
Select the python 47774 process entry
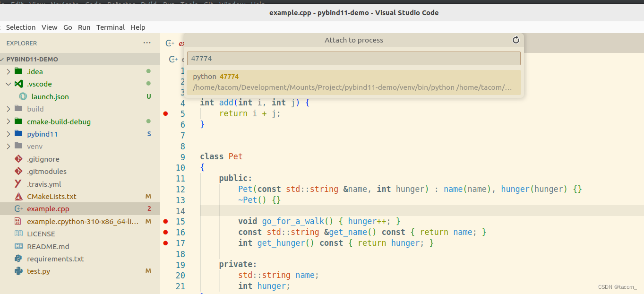click(x=354, y=82)
